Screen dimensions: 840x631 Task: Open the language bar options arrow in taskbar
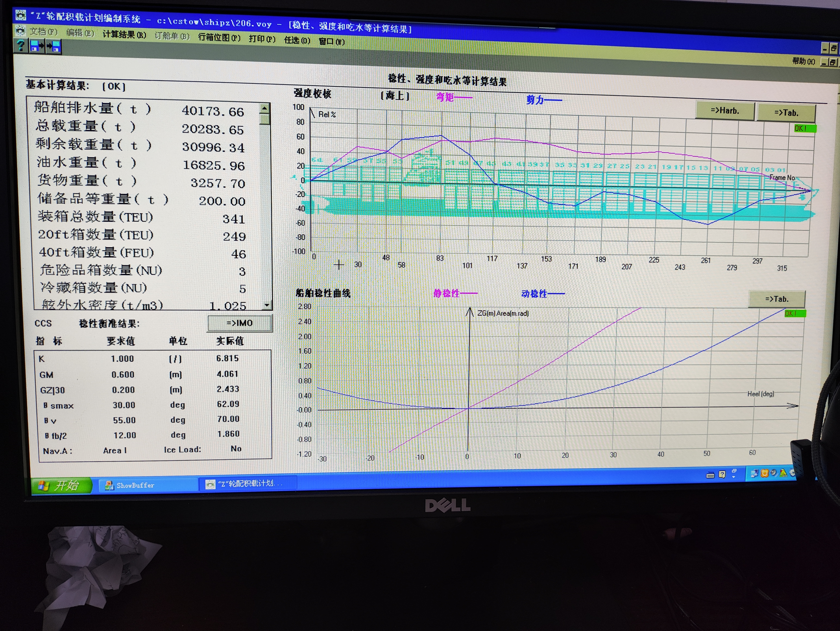click(734, 477)
